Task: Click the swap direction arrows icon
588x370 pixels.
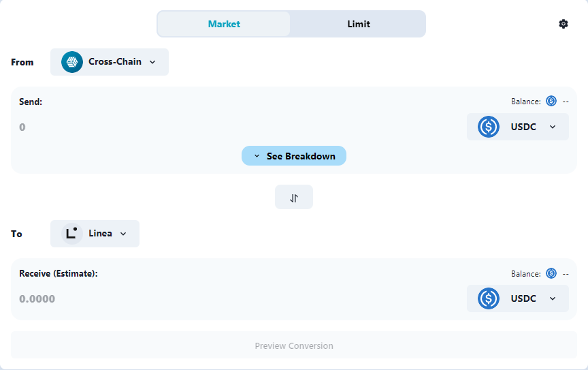Action: (x=294, y=197)
